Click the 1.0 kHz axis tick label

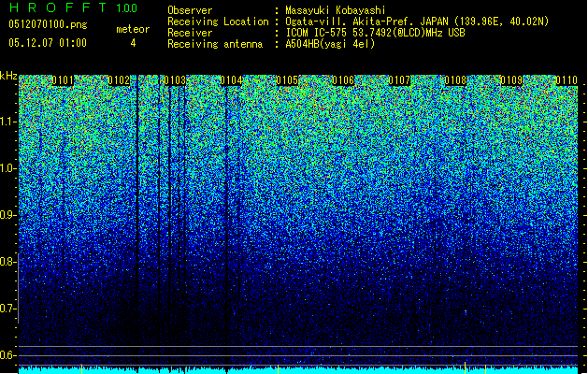8,168
